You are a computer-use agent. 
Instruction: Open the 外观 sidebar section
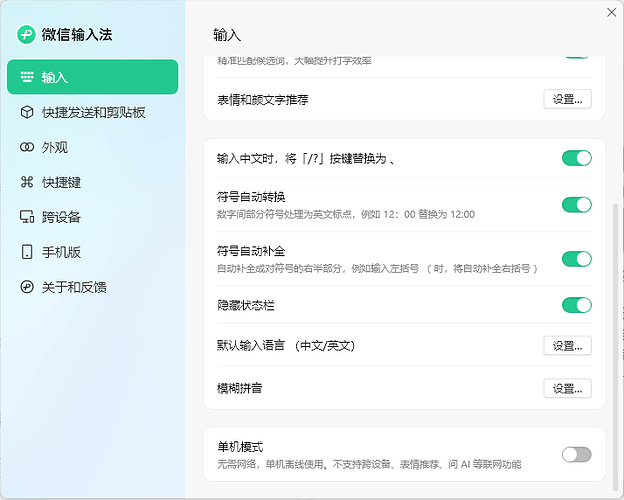point(55,147)
